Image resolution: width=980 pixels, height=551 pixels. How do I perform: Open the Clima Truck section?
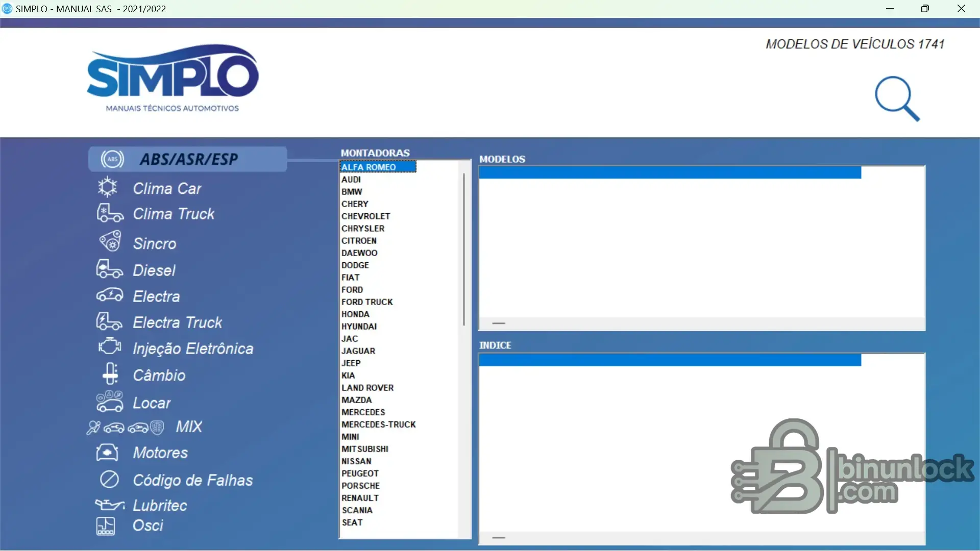[x=174, y=214]
